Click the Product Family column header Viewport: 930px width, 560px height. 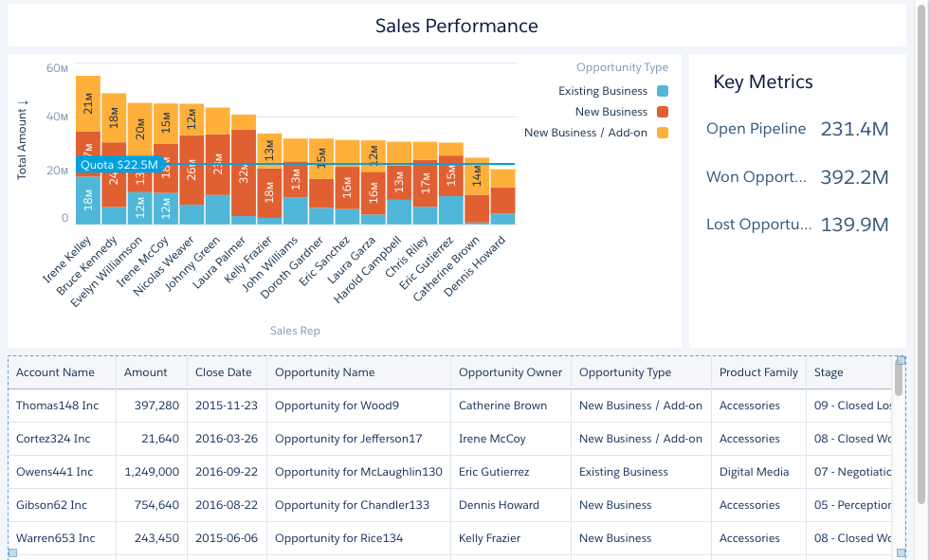pyautogui.click(x=758, y=372)
